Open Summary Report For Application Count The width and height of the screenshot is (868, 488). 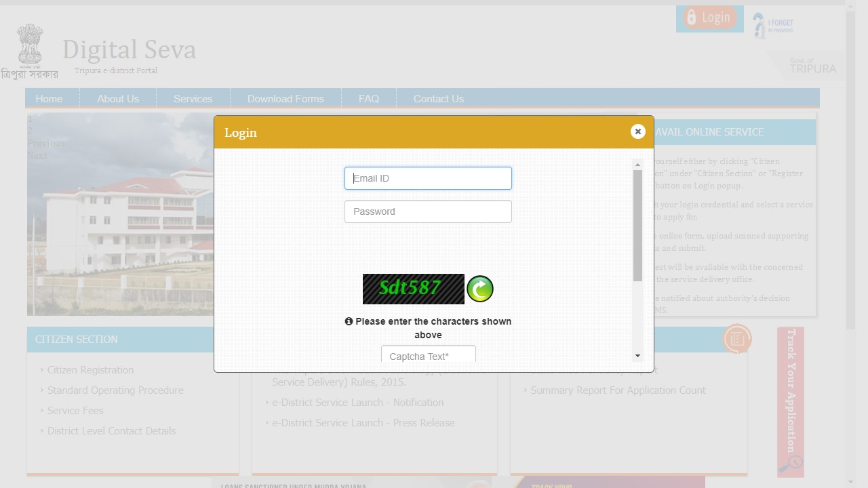(618, 390)
